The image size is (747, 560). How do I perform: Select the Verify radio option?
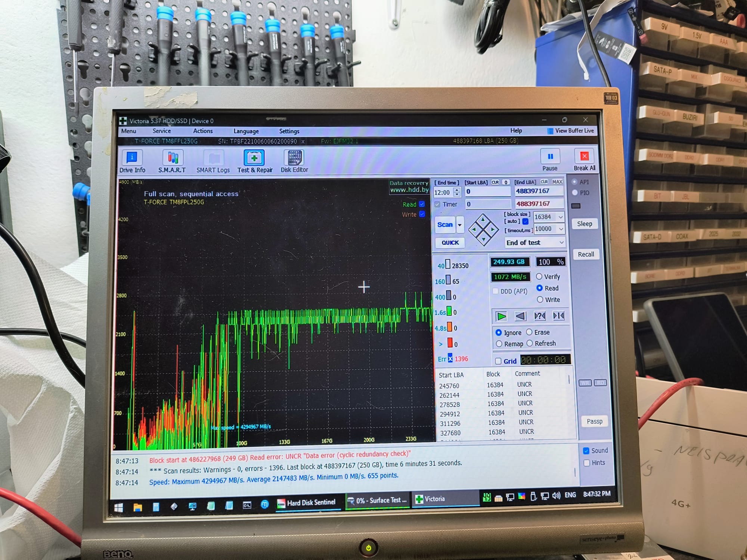539,277
